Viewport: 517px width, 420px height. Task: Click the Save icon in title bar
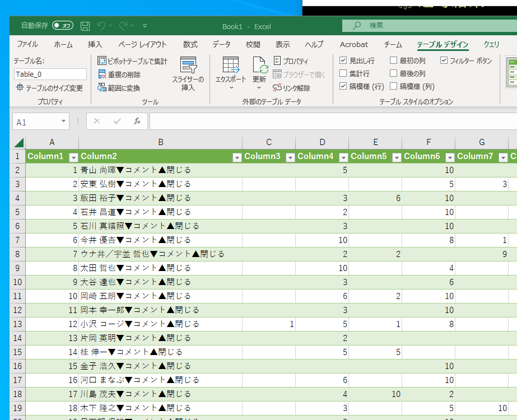tap(85, 26)
